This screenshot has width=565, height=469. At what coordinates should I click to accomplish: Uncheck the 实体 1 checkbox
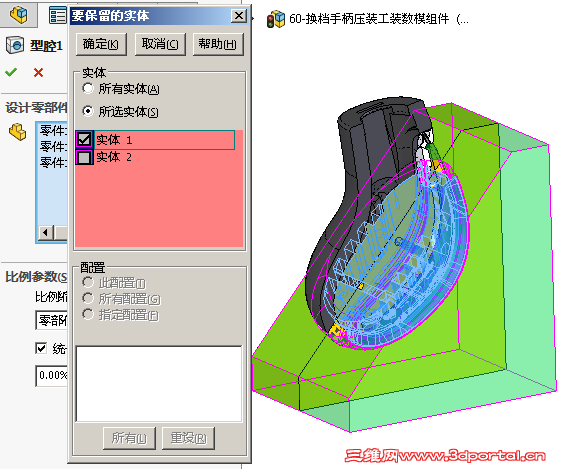coord(84,139)
